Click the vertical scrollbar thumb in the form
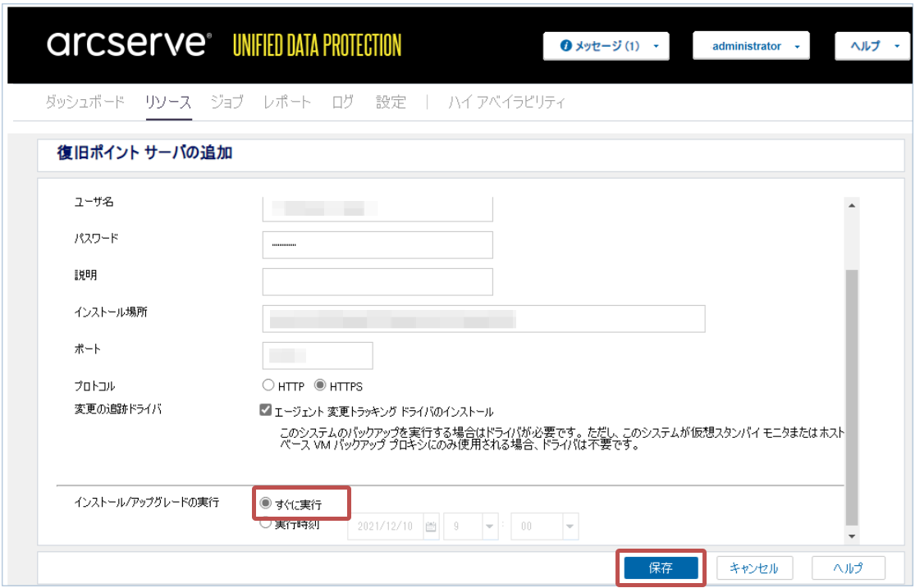Viewport: 915px width, 588px height. [851, 394]
